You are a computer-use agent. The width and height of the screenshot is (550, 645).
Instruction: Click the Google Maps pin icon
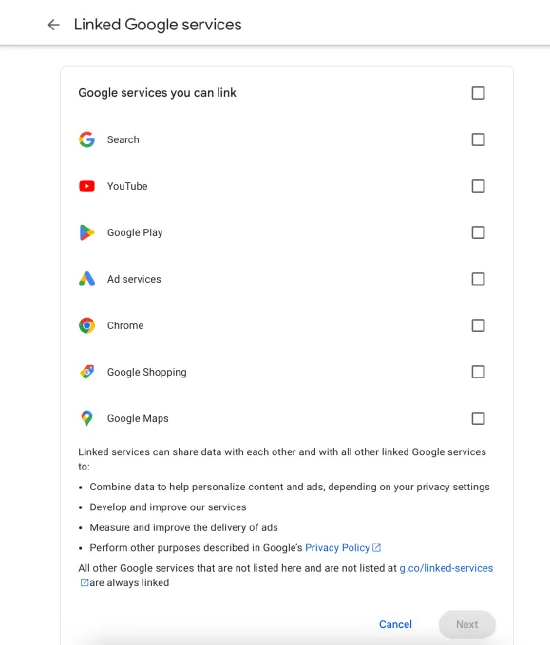point(87,418)
